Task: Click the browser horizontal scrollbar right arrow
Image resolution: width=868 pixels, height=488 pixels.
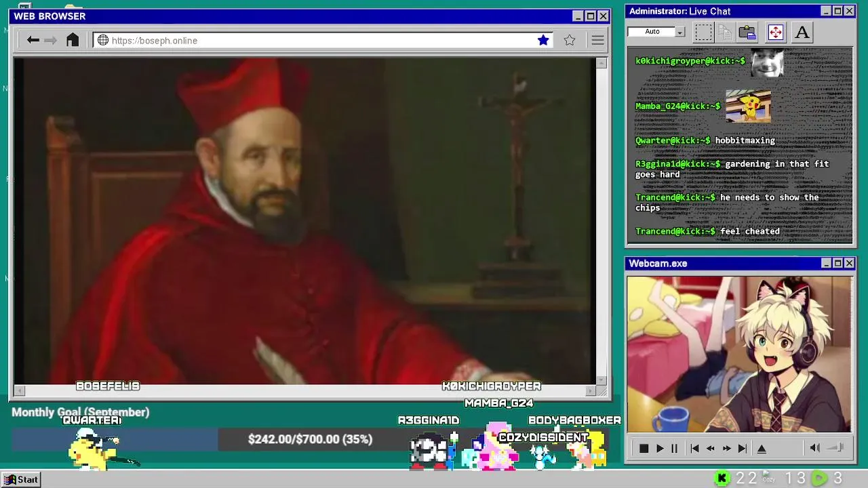Action: pos(591,390)
